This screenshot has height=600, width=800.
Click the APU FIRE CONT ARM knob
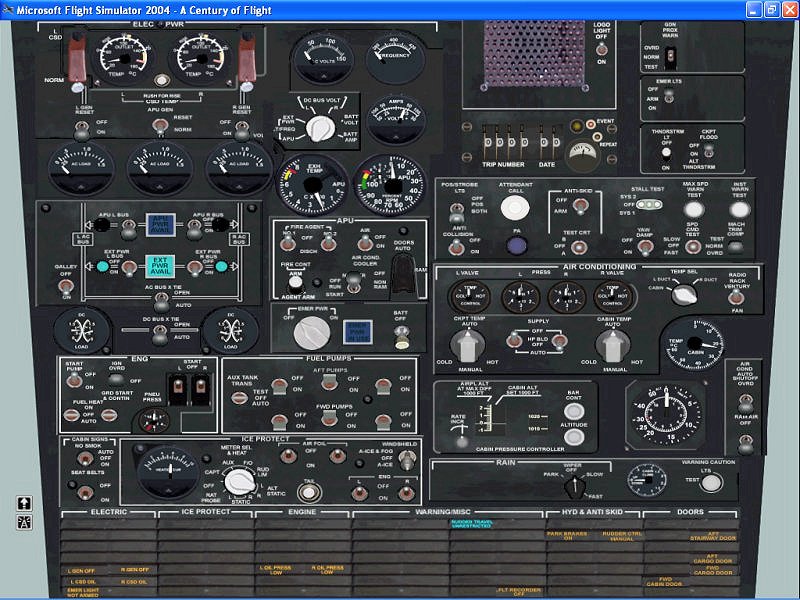pyautogui.click(x=295, y=282)
